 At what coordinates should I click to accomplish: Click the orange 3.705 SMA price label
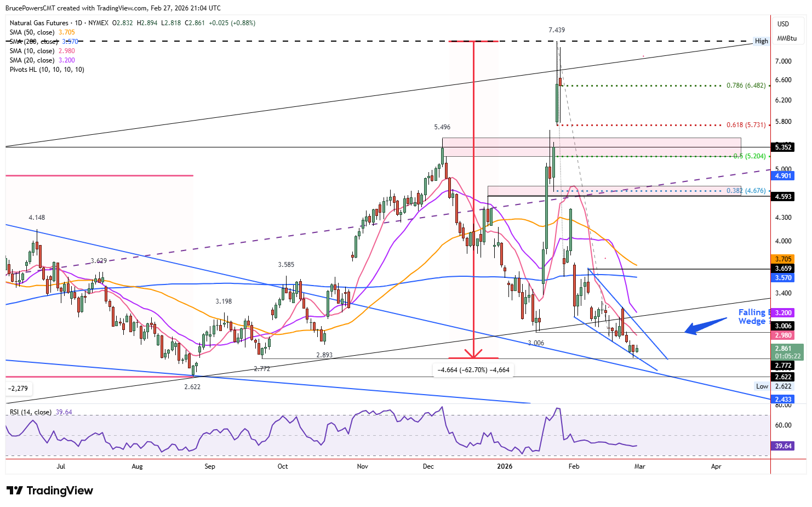click(x=783, y=259)
